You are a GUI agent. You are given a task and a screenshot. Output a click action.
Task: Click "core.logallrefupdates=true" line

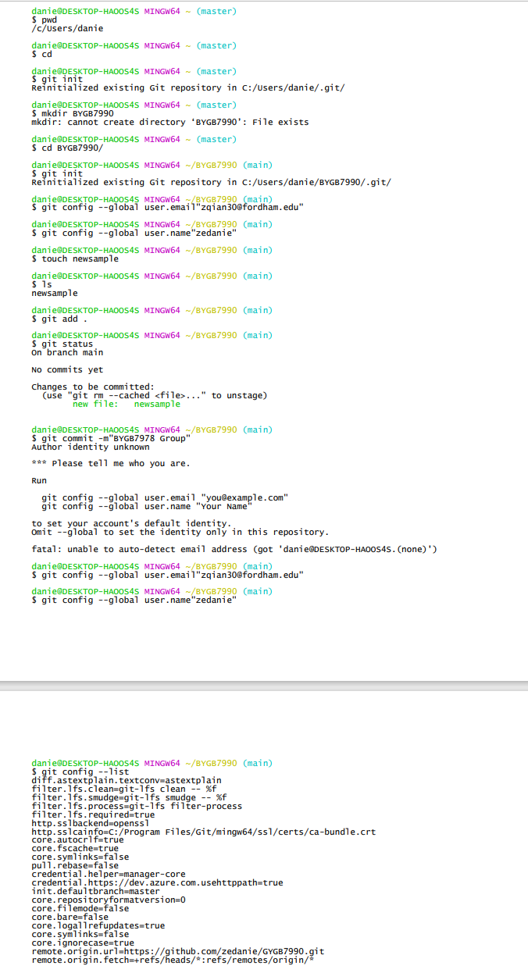pos(98,925)
